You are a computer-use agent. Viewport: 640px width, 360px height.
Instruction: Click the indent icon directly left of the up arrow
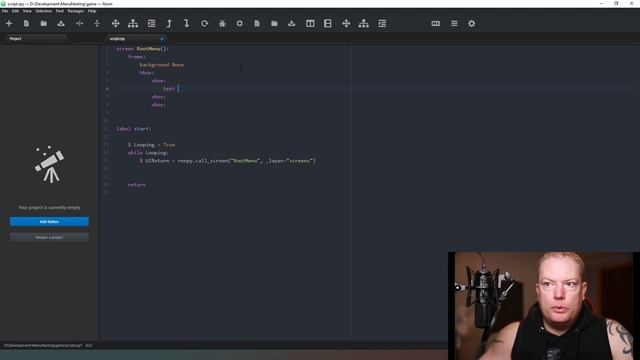click(151, 24)
